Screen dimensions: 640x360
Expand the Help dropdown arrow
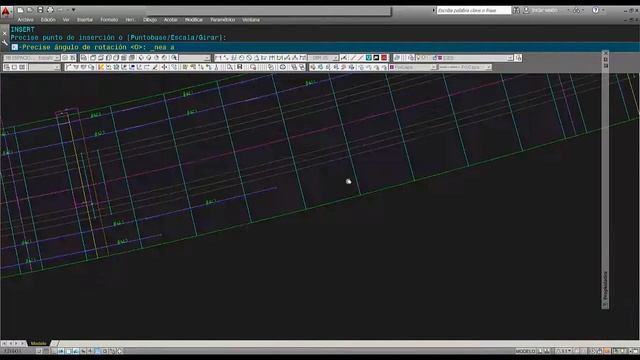coord(603,10)
